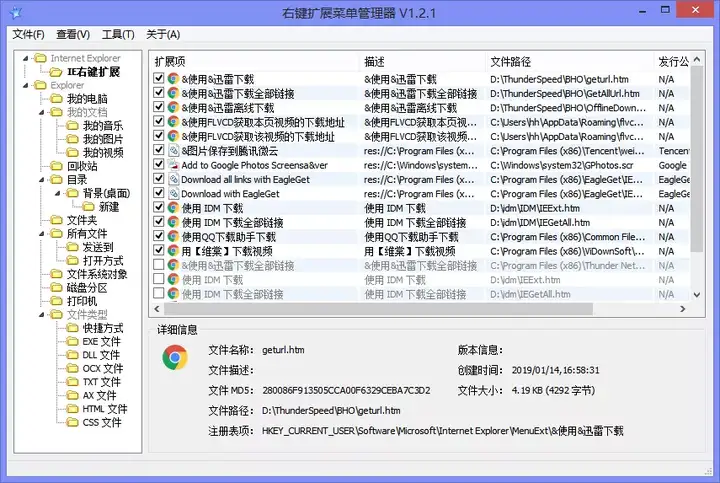Screen dimensions: 720x483
Task: Click the creation time 2019/01/14,16:58:31
Action: click(x=556, y=370)
